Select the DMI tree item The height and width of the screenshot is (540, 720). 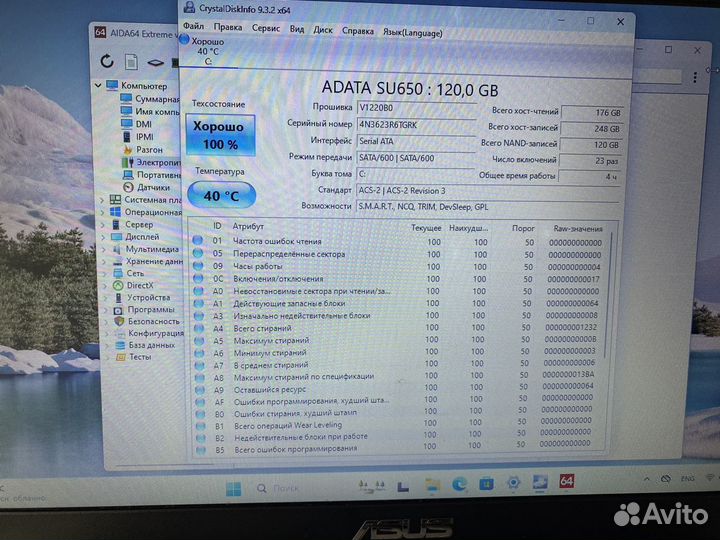tap(136, 124)
